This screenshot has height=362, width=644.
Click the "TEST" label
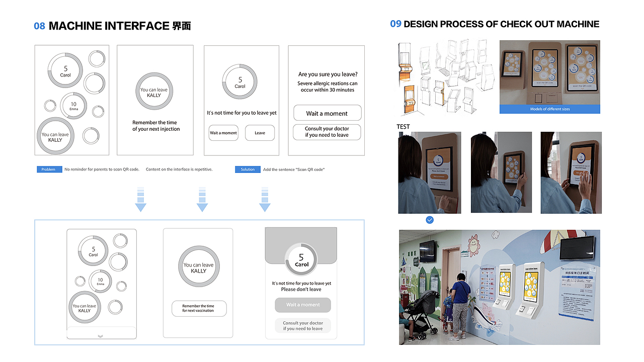pyautogui.click(x=404, y=127)
